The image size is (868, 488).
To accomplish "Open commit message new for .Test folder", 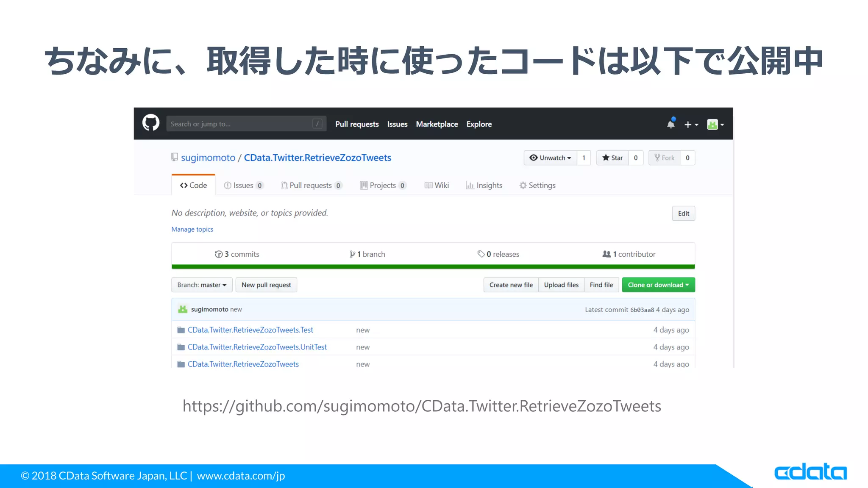I will [363, 330].
